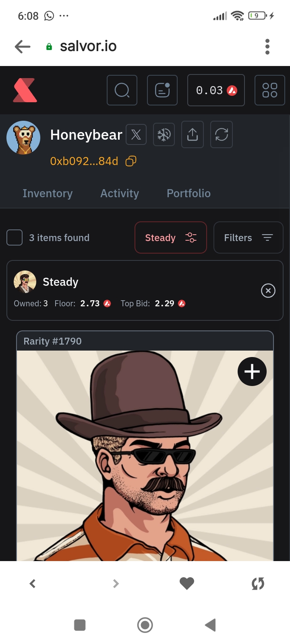Open the Rarity #1790 cowboy NFT image
290x644 pixels.
[145, 463]
